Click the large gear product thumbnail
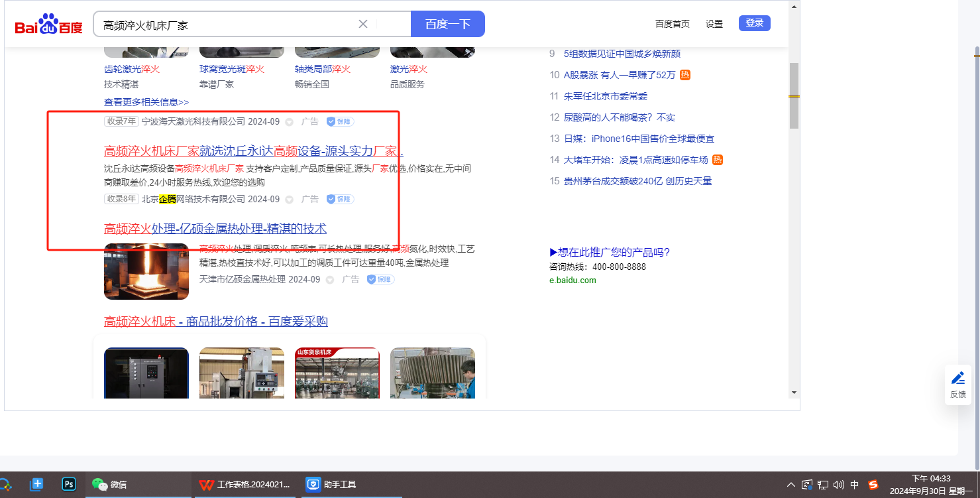This screenshot has height=498, width=980. 433,373
